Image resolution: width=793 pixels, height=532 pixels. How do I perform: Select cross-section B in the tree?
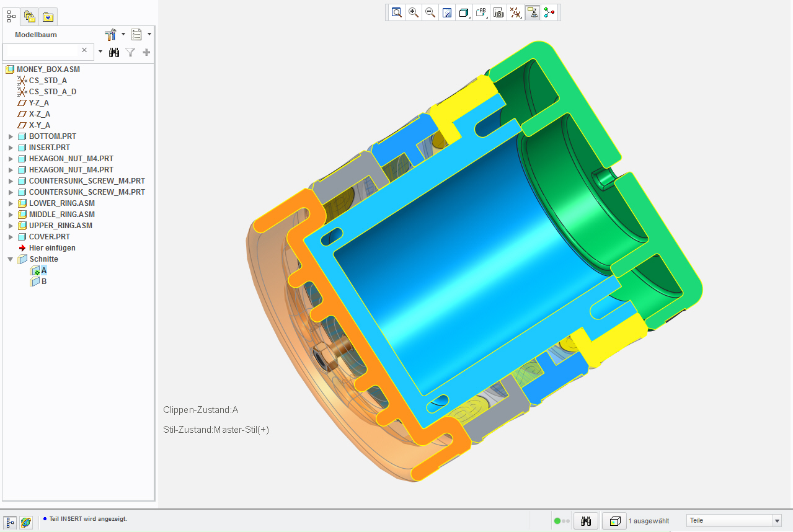tap(44, 282)
